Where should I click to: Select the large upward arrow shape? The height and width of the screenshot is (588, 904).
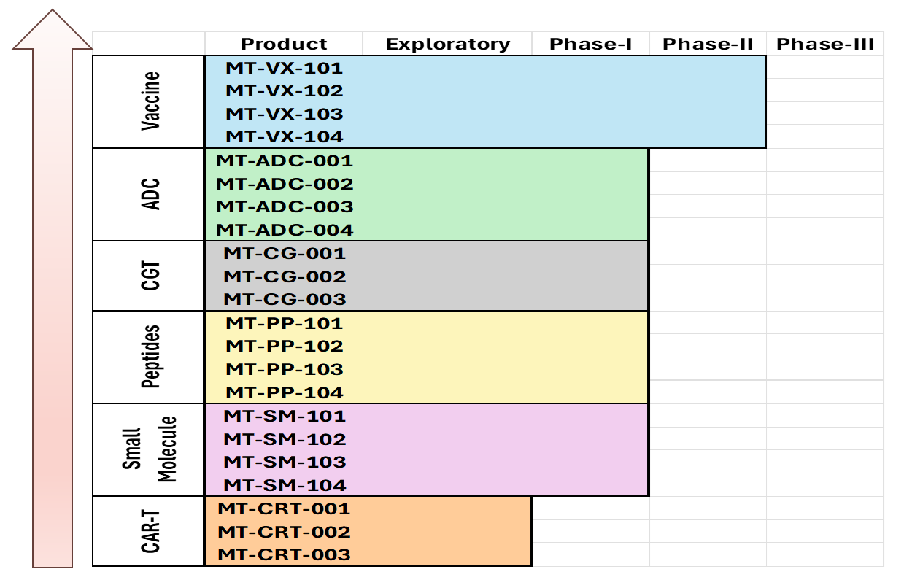(x=53, y=292)
